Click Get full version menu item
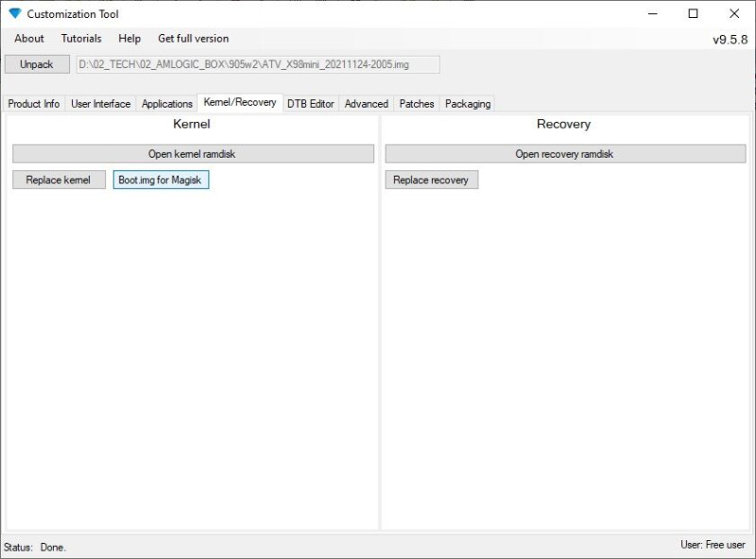The image size is (756, 559). (194, 39)
